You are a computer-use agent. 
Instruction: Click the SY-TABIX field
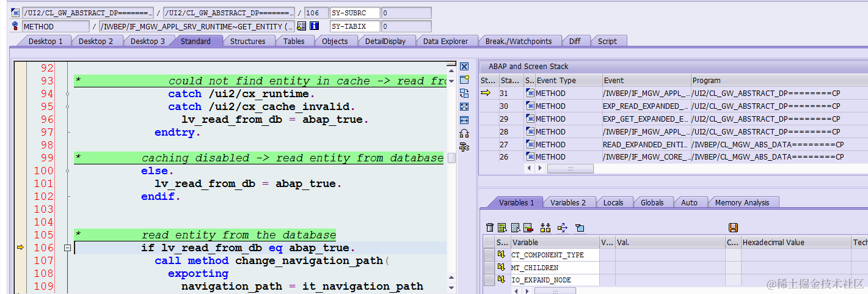[x=355, y=26]
